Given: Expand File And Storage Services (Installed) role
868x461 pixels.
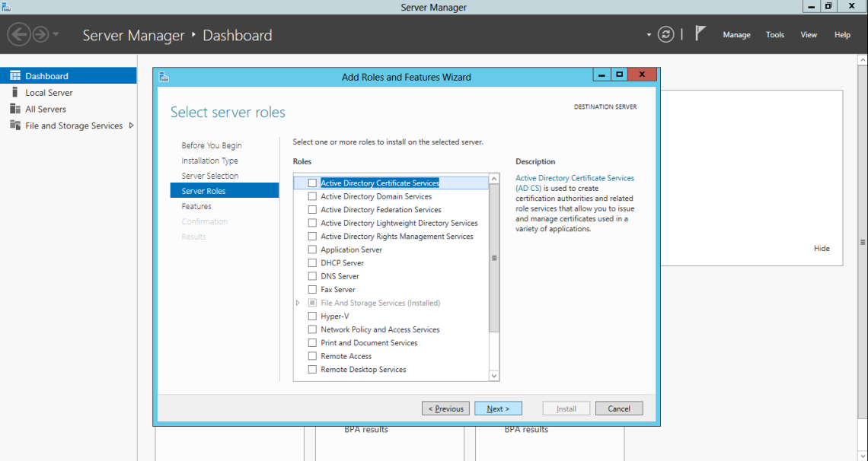Looking at the screenshot, I should 298,303.
